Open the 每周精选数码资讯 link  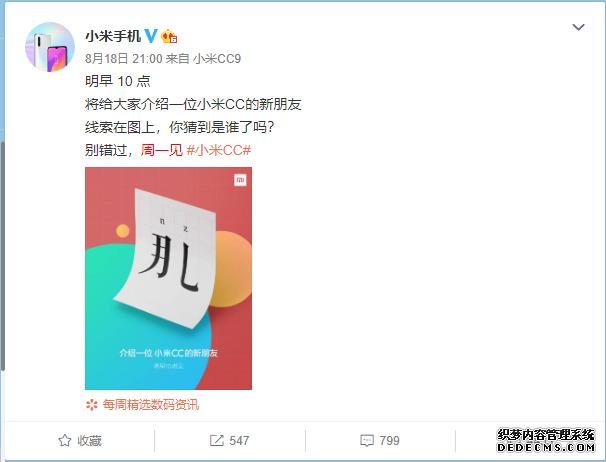point(151,405)
